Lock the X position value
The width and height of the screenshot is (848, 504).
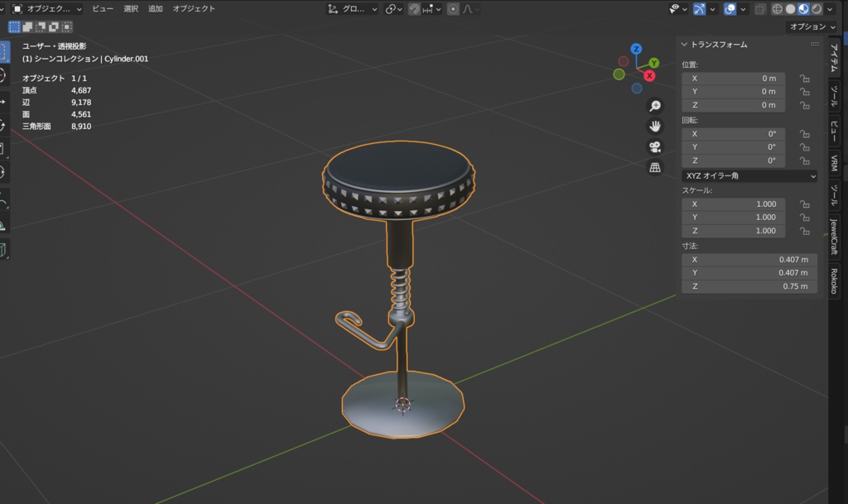pyautogui.click(x=804, y=79)
